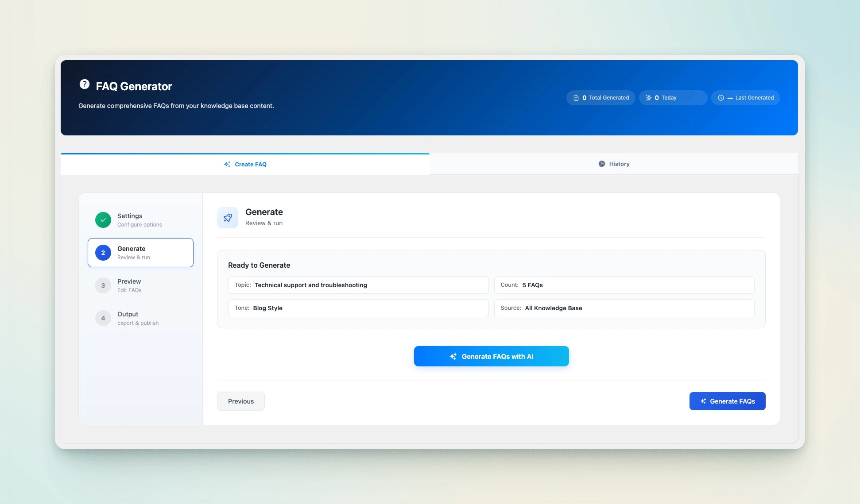Click the step 3 Preview circle

pos(103,285)
